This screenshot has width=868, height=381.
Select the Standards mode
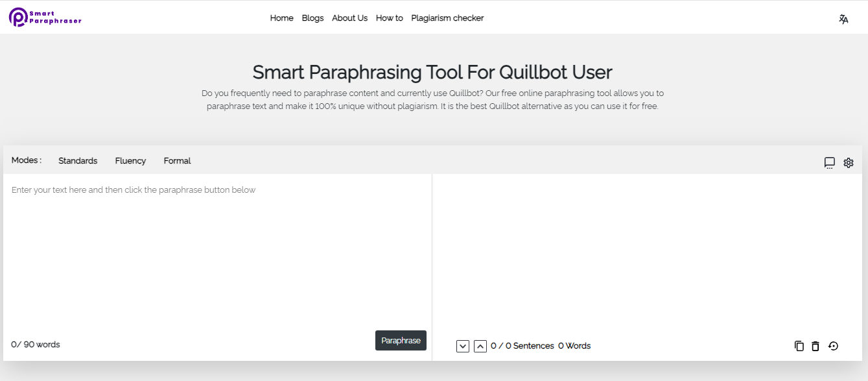pos(78,161)
